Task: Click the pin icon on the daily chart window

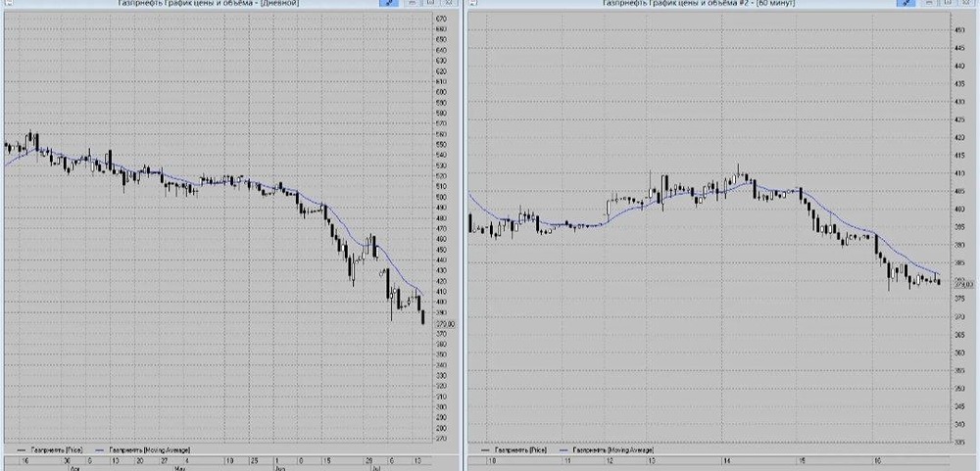Action: 389,3
